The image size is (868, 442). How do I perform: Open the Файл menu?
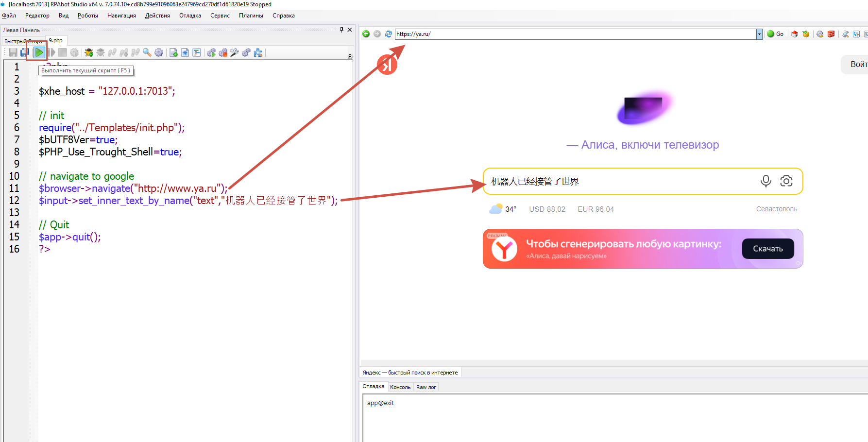(9, 16)
